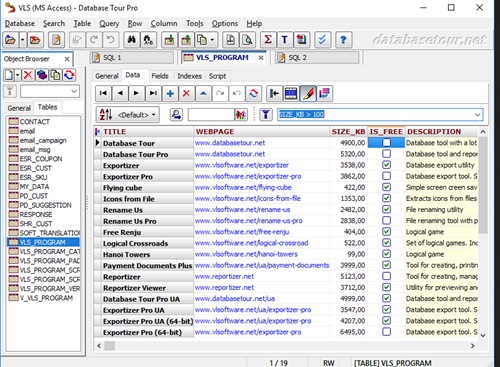Click the blue checkmarks toolbar icon
Screen dimensions: 500x367
coord(322,40)
